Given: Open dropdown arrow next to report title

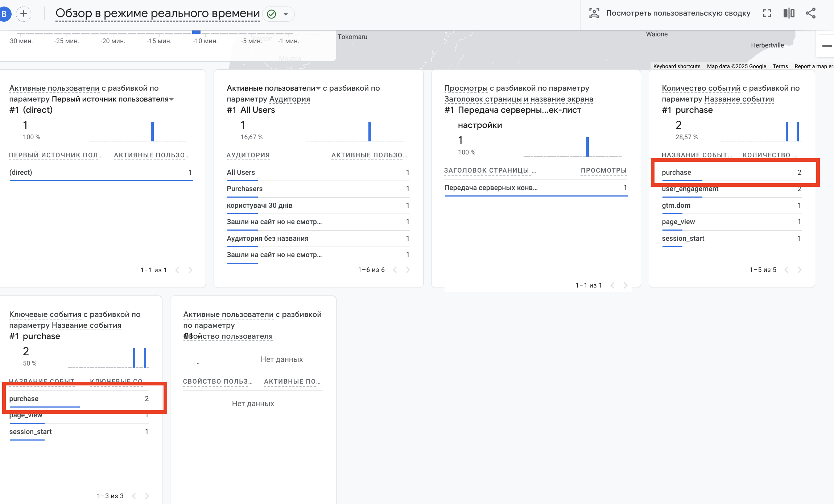Looking at the screenshot, I should point(286,14).
